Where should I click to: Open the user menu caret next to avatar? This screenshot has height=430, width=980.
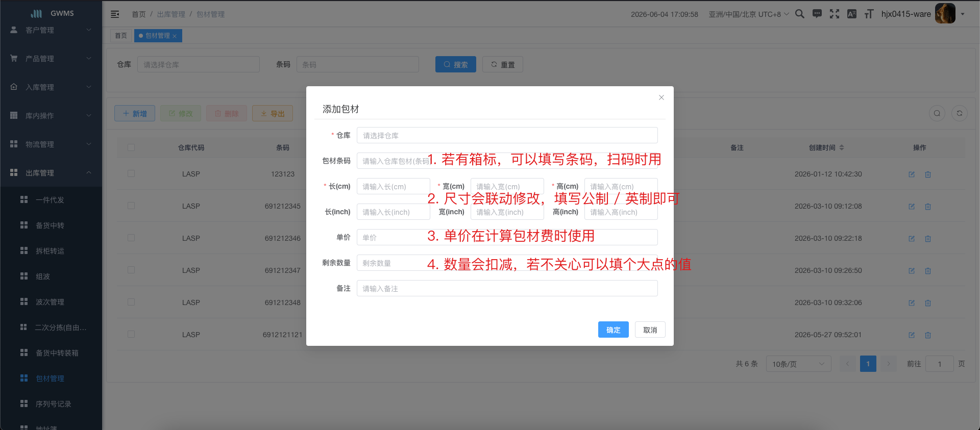pos(963,14)
